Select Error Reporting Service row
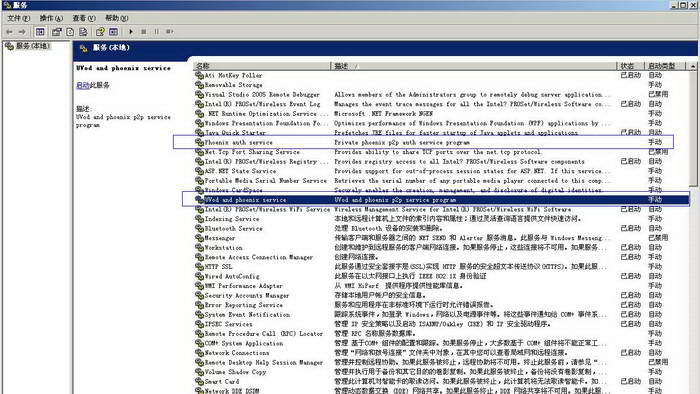Image resolution: width=700 pixels, height=394 pixels. (x=442, y=305)
